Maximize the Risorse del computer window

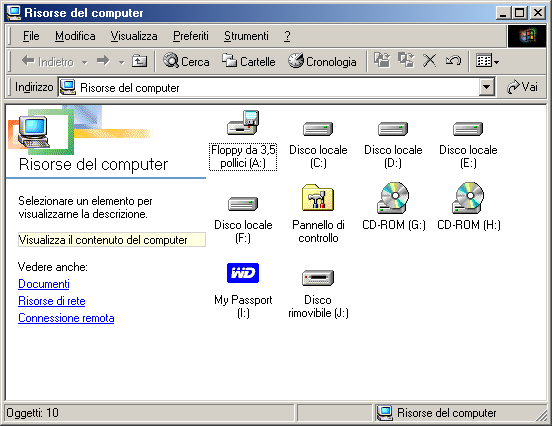[520, 13]
